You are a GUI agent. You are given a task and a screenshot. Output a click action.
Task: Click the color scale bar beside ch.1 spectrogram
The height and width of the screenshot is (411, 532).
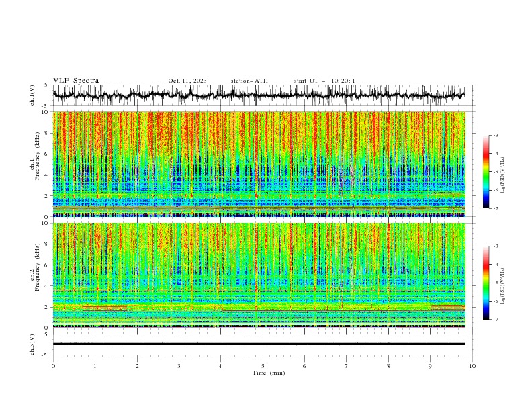pyautogui.click(x=486, y=171)
